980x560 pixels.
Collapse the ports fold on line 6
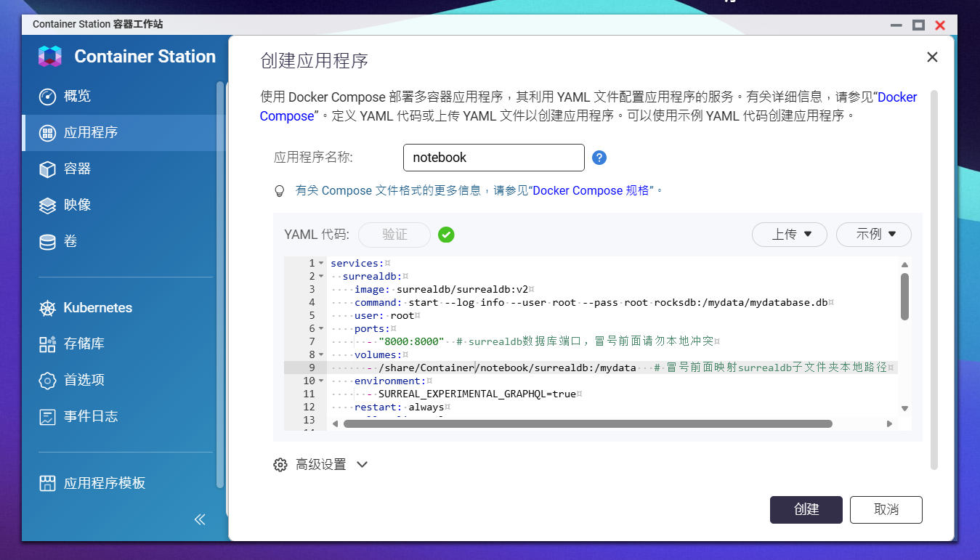pos(321,329)
